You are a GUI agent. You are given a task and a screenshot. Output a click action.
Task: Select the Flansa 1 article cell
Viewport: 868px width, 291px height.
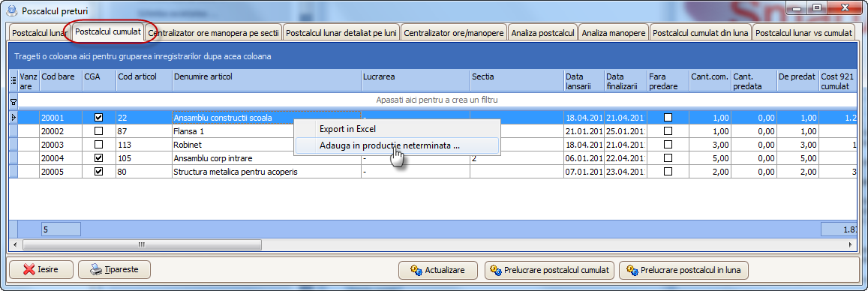coord(266,131)
